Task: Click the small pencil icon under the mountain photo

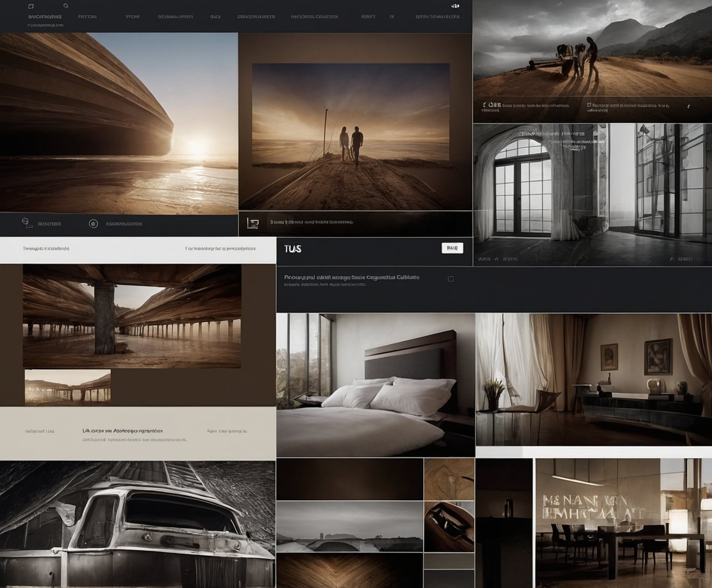Action: pyautogui.click(x=689, y=106)
